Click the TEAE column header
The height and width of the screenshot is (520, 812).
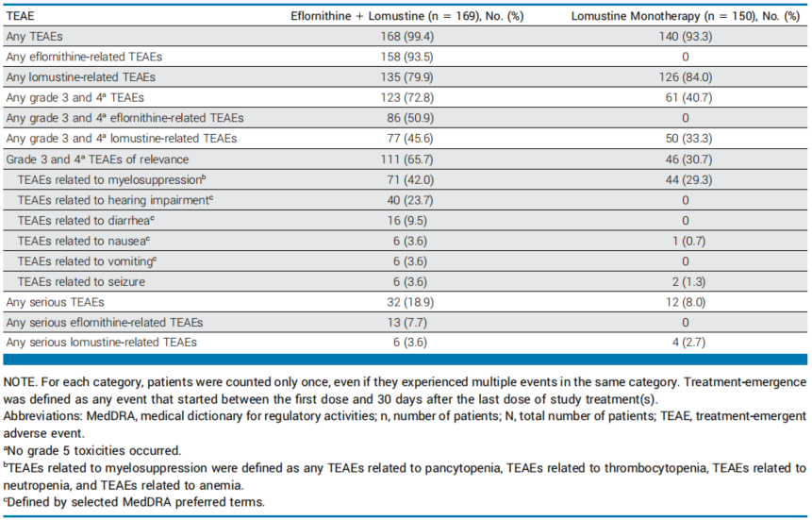click(19, 16)
